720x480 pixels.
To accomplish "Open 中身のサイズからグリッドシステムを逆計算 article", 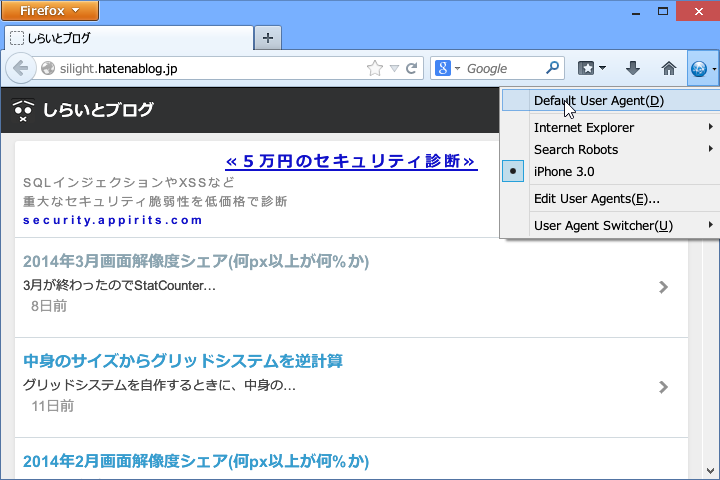I will (x=183, y=361).
